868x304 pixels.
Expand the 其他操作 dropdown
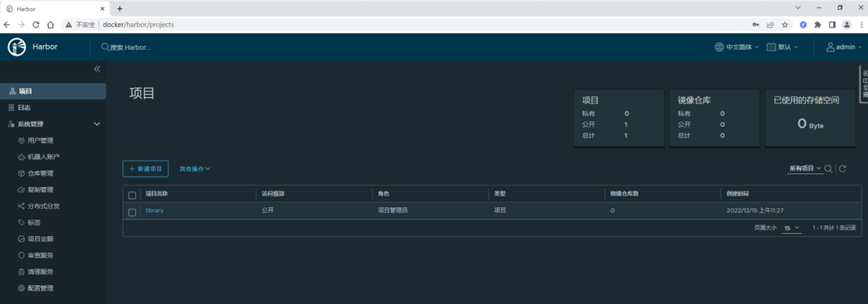tap(195, 169)
